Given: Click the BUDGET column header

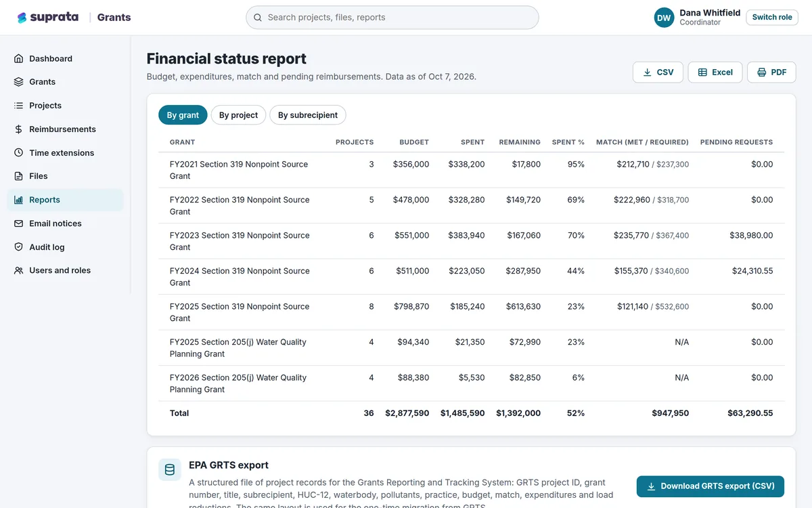Looking at the screenshot, I should (414, 142).
